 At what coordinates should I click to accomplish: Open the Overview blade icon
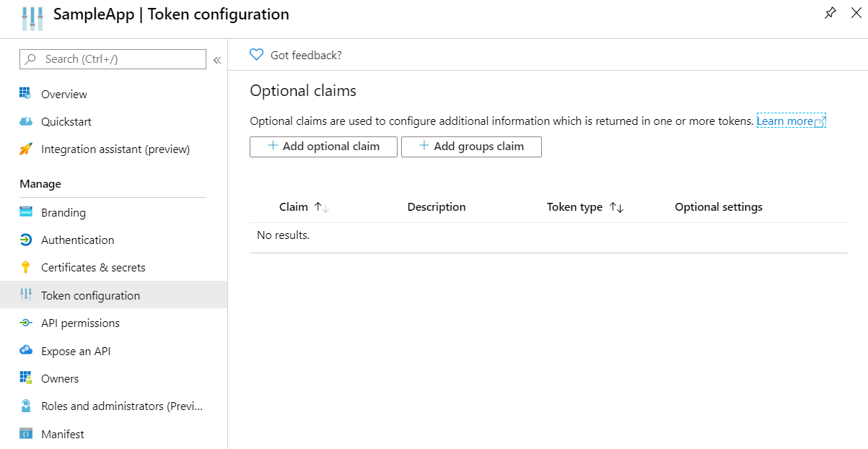(x=27, y=94)
